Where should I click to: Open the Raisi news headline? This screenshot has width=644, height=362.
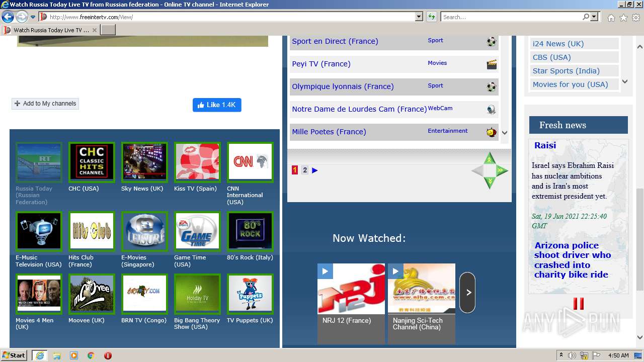click(x=545, y=145)
